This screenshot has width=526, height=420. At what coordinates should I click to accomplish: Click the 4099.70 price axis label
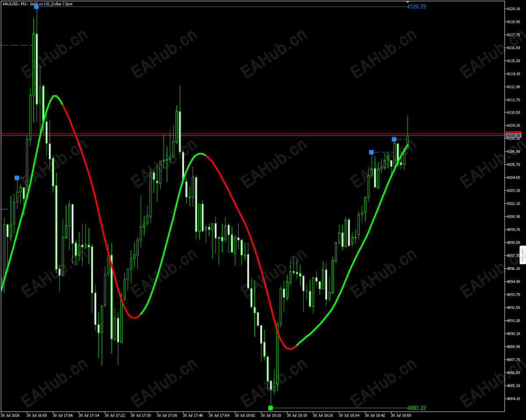(x=513, y=230)
